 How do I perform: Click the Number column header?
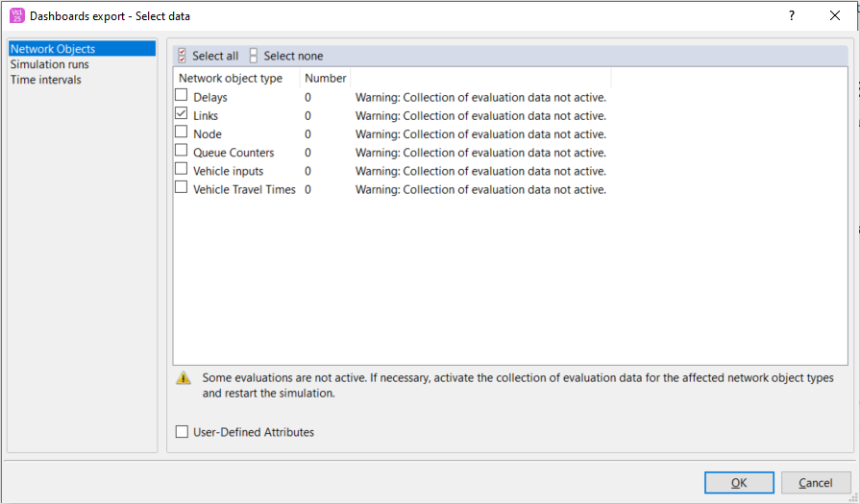click(x=325, y=78)
